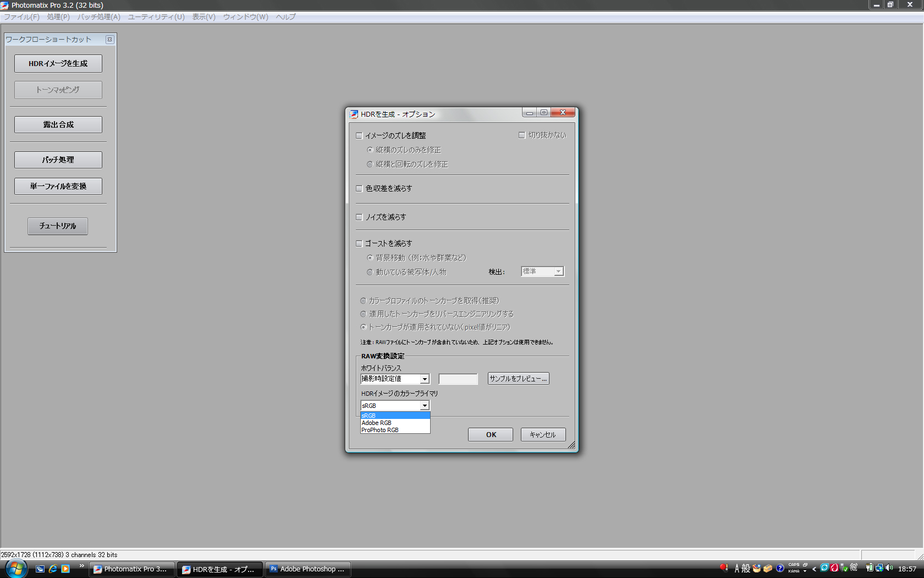Select トーンカーブをリバースエンジニアリングする radio button
Screen dimensions: 924x578
(x=363, y=314)
